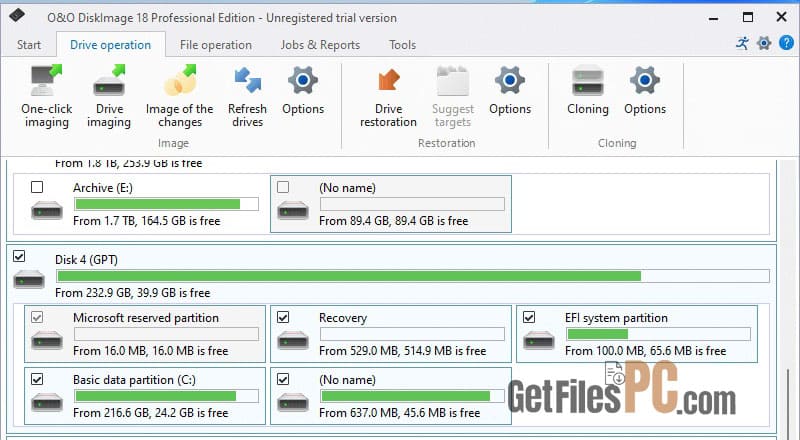Open settings gear in title area
The width and height of the screenshot is (800, 440).
click(x=764, y=43)
